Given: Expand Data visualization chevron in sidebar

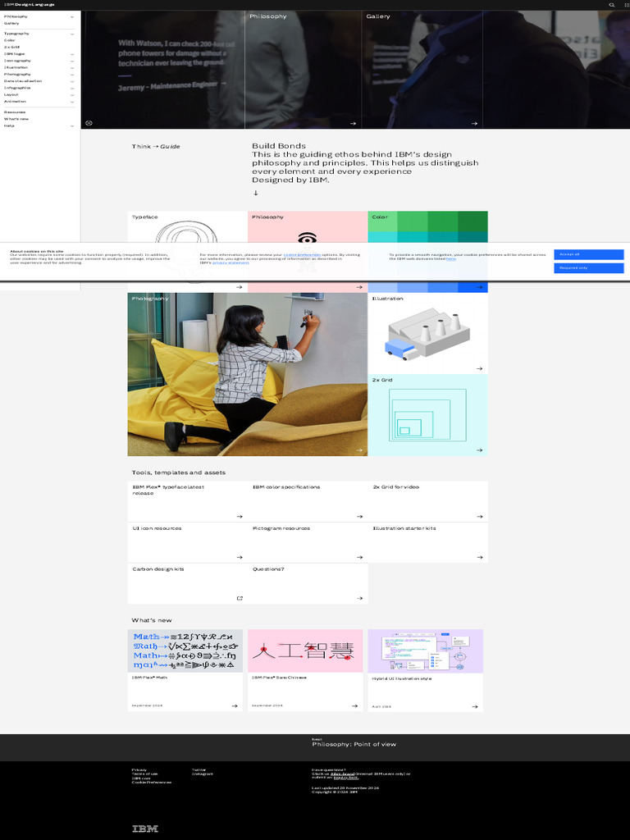Looking at the screenshot, I should pyautogui.click(x=72, y=81).
